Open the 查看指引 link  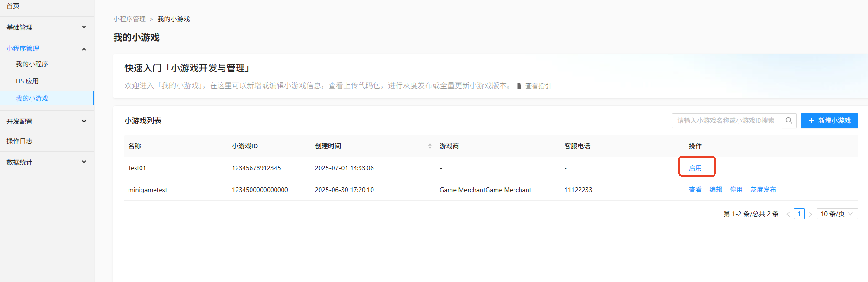(538, 86)
